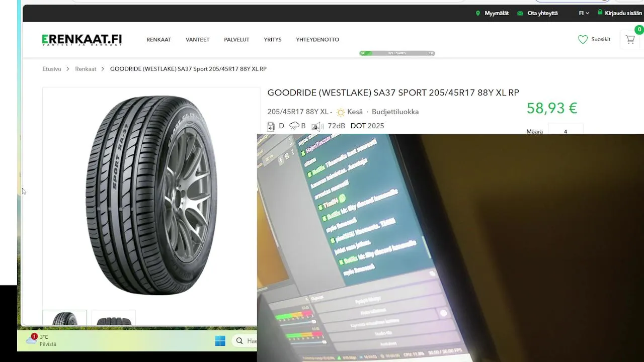
Task: Click the ERENKAAT.FI logo
Action: [x=82, y=40]
